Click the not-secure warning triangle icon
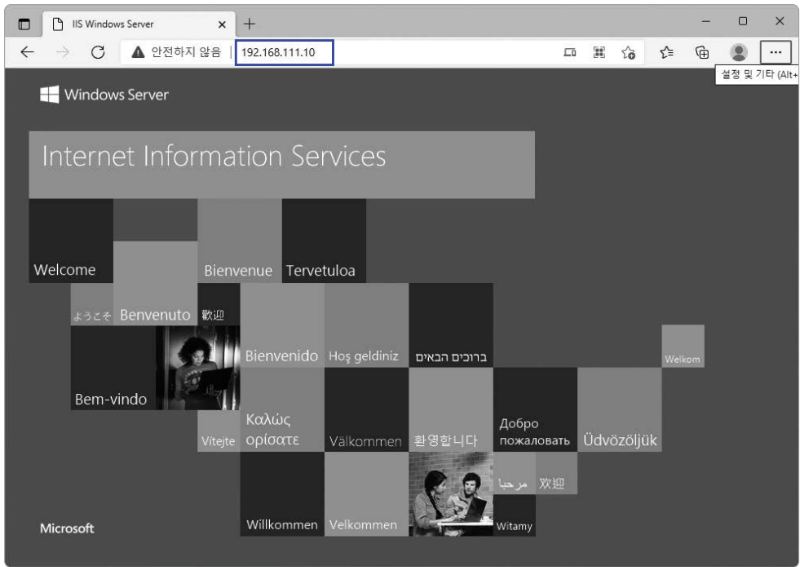This screenshot has height=567, width=800. tap(138, 52)
